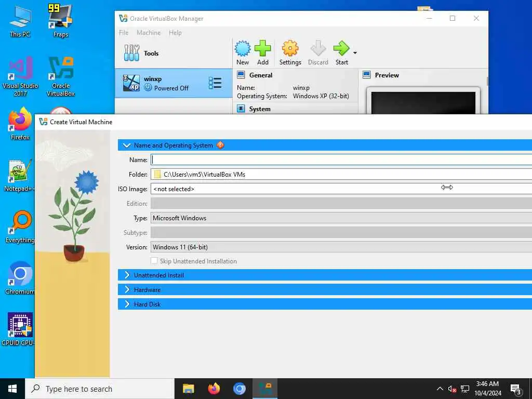This screenshot has height=399, width=532.
Task: Click the Add green plus toolbar icon
Action: tap(262, 52)
